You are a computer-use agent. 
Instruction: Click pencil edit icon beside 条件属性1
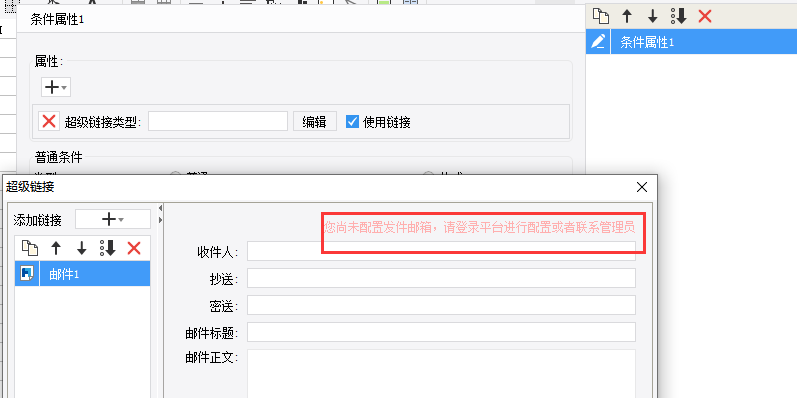click(x=598, y=42)
